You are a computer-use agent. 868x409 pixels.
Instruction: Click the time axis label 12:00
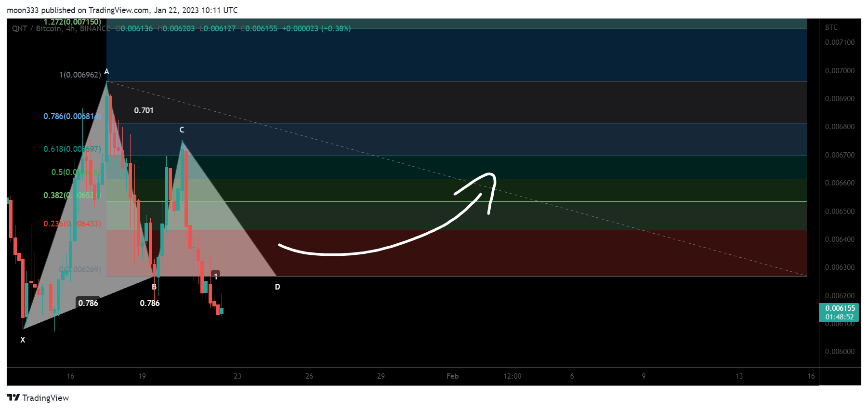[x=513, y=376]
